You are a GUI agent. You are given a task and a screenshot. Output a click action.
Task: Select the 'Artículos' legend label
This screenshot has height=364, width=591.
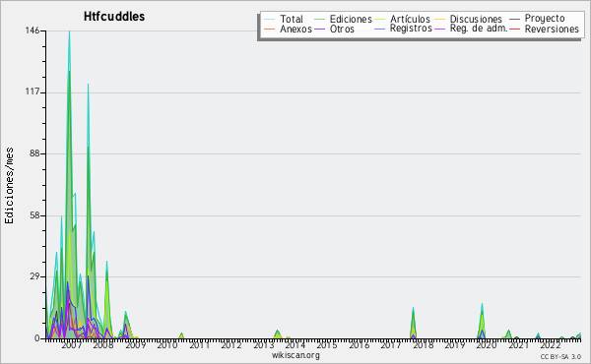point(410,19)
